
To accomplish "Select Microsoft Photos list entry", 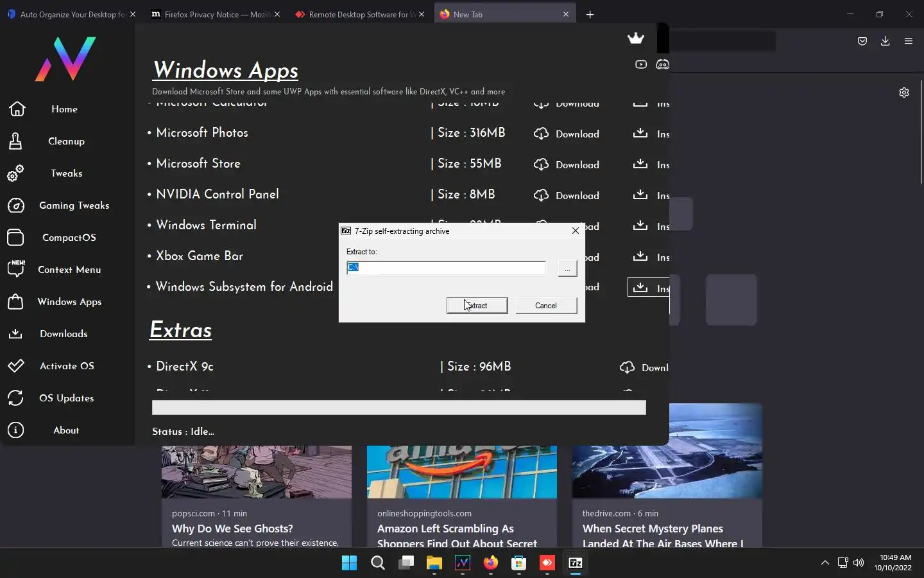I will [201, 133].
